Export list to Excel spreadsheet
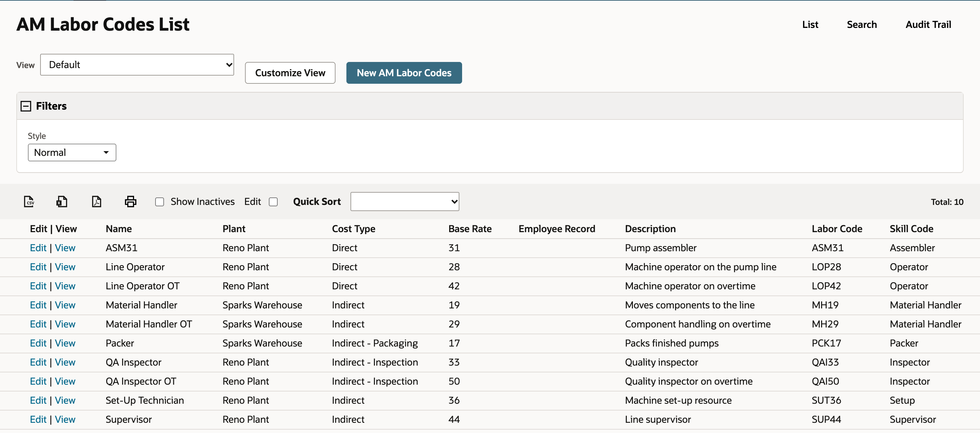Image resolution: width=980 pixels, height=433 pixels. [62, 201]
